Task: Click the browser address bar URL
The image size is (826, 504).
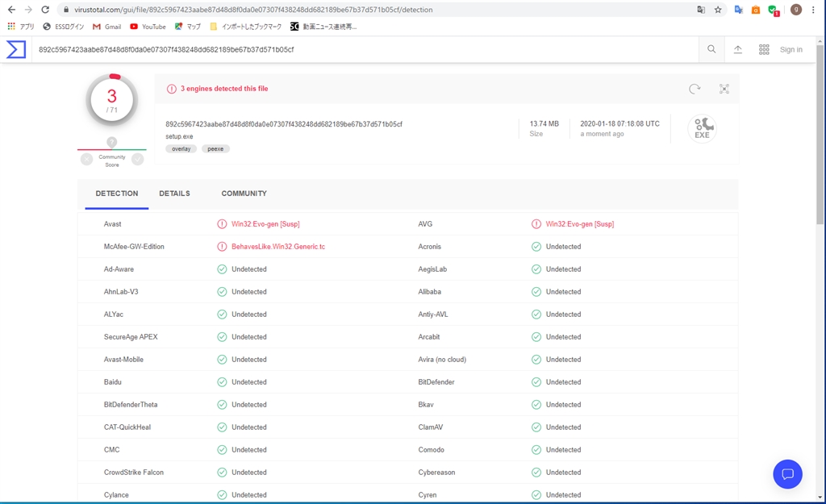Action: point(253,10)
